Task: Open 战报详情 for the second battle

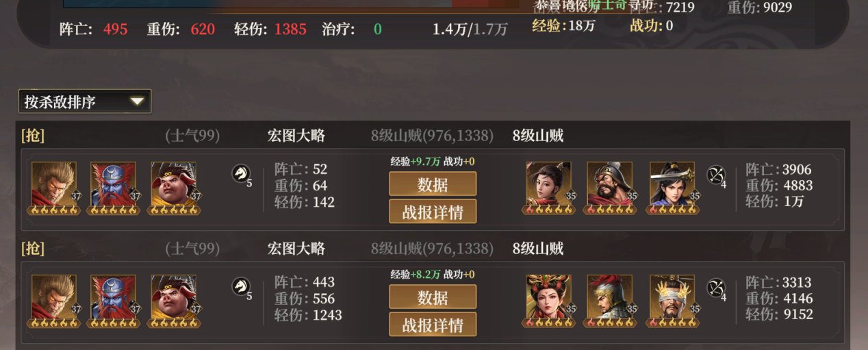Action: (433, 325)
